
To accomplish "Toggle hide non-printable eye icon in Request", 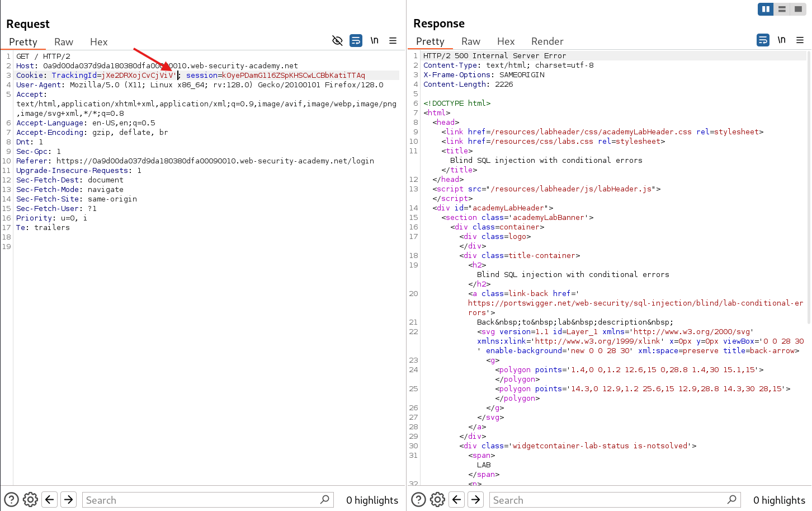I will click(x=337, y=41).
